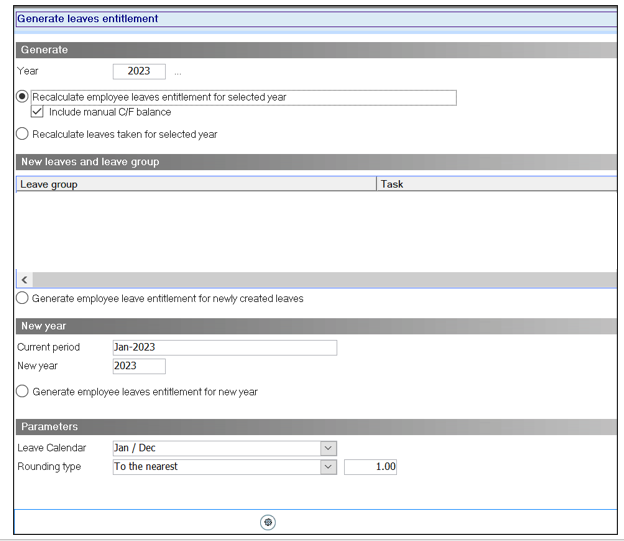Screen dimensions: 624x541
Task: Focus the Current period field Jan-2023
Action: 224,348
